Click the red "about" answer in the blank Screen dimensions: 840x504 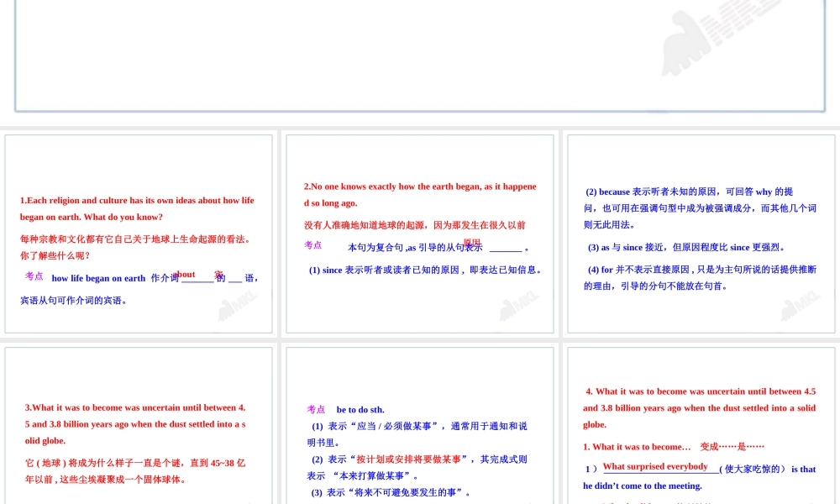coord(186,274)
